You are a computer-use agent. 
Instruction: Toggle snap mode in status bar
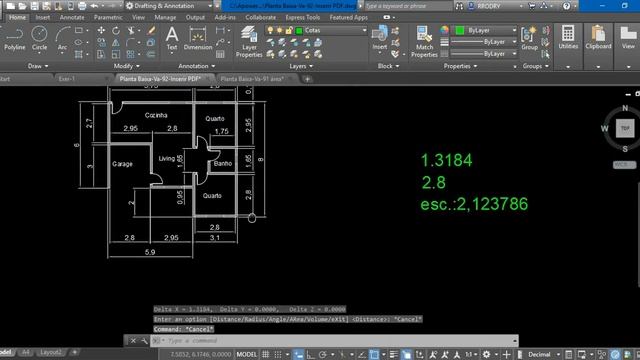coord(278,354)
